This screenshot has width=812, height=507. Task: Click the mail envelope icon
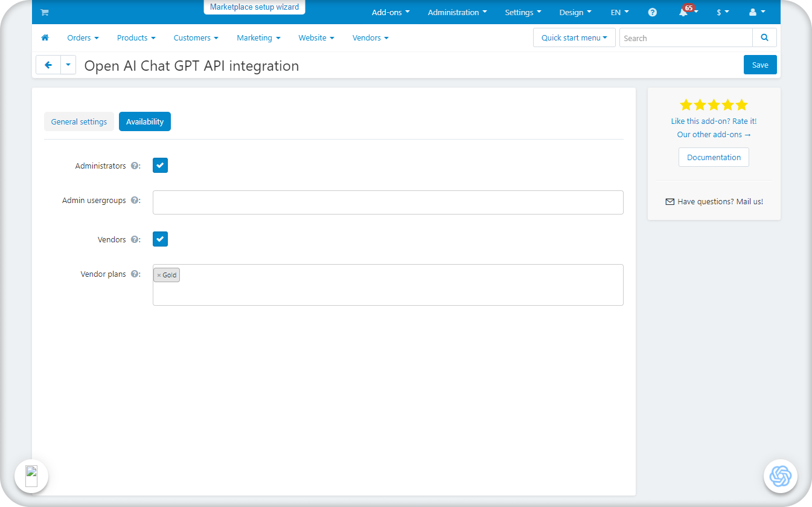(670, 202)
